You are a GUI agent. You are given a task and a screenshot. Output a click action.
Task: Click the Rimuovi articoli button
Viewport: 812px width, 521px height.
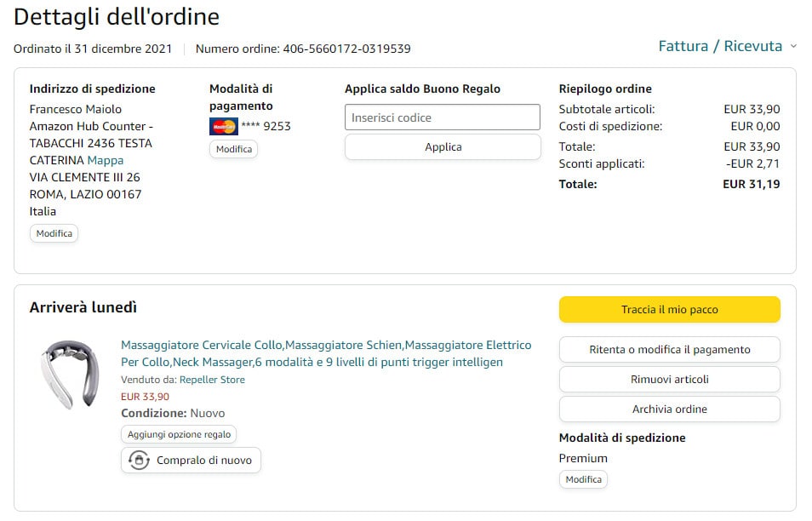pos(669,380)
